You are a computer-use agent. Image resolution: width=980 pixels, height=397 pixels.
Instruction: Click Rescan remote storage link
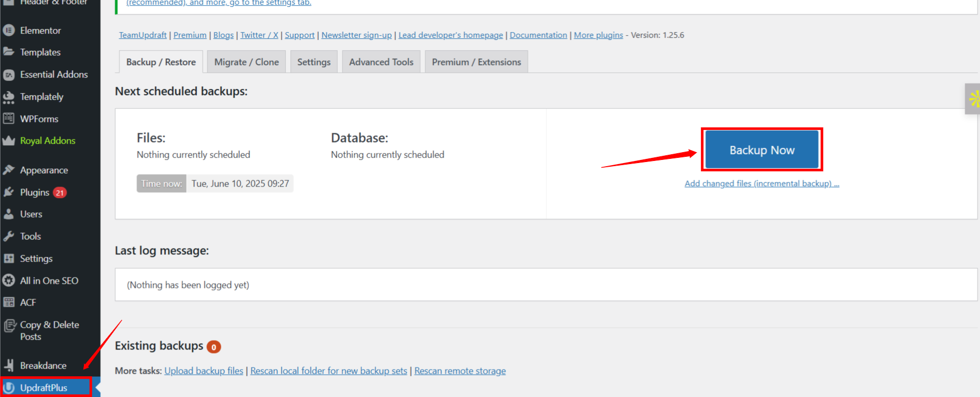pos(460,371)
